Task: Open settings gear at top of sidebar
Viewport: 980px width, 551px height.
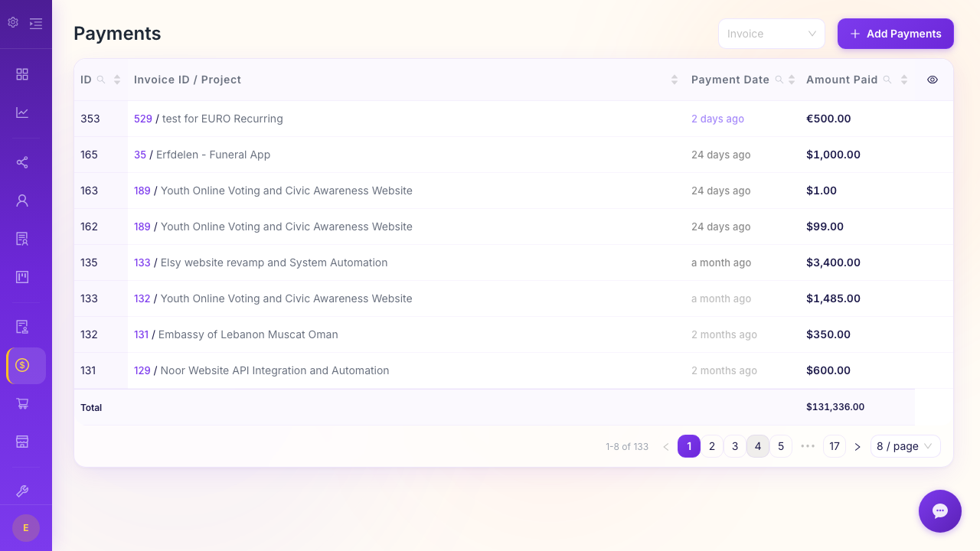Action: coord(12,23)
